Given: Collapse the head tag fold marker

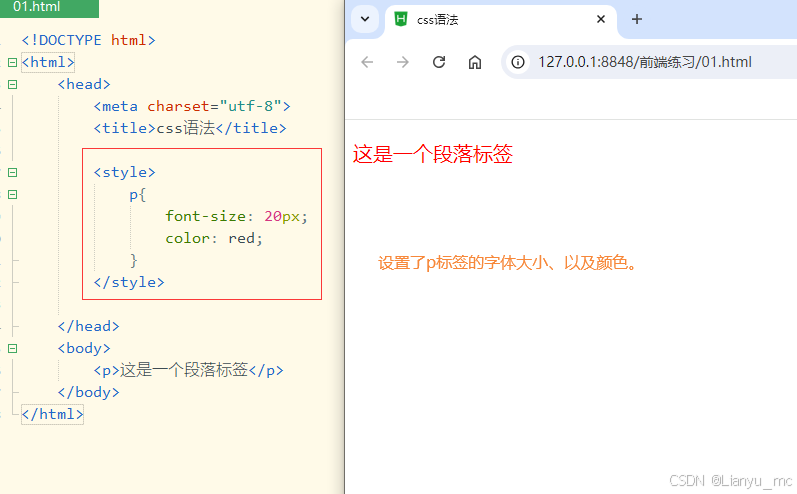Looking at the screenshot, I should tap(13, 84).
